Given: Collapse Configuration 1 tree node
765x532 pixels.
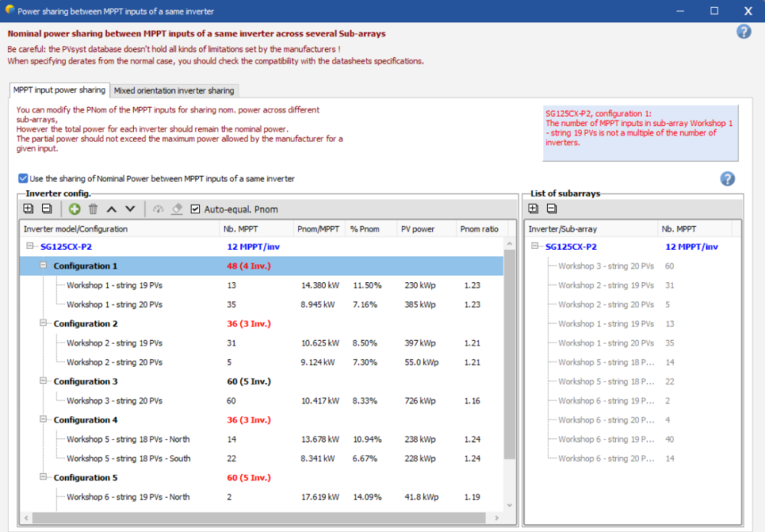Looking at the screenshot, I should [x=44, y=266].
